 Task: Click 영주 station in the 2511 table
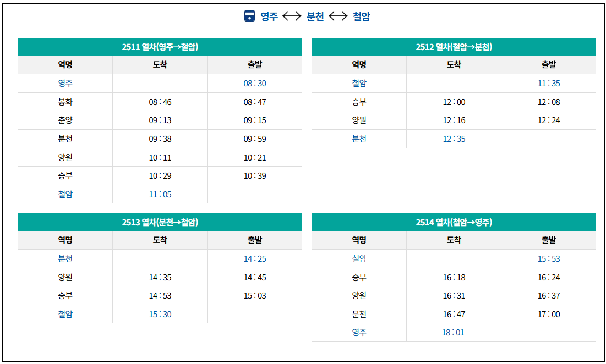pos(65,84)
